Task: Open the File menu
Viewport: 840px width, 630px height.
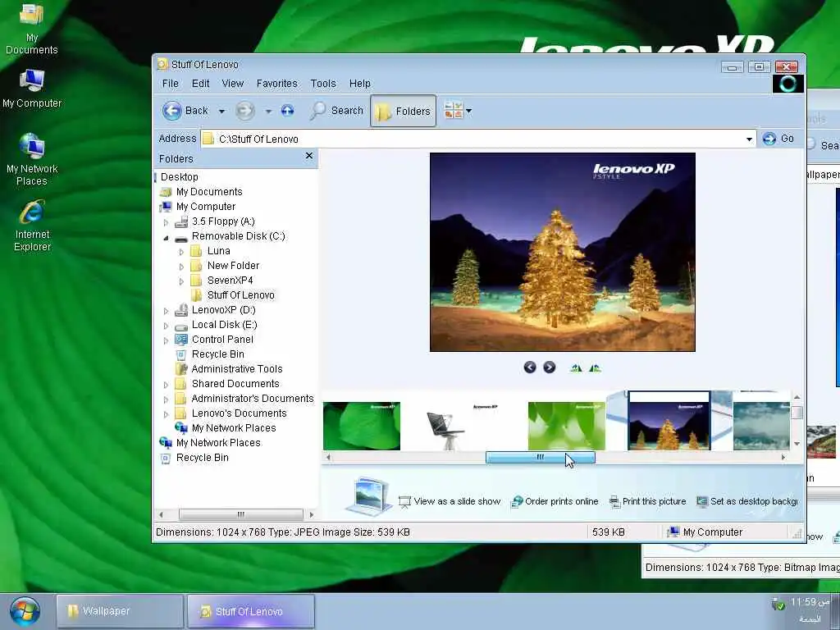Action: [x=171, y=84]
